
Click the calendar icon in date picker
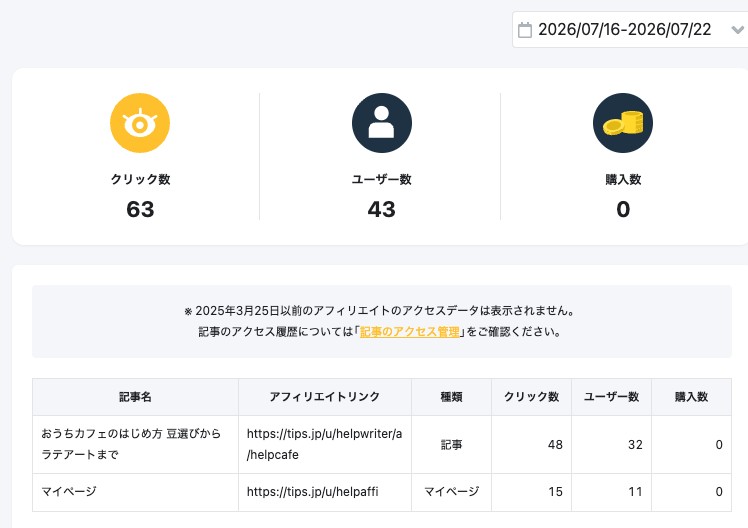pyautogui.click(x=525, y=30)
